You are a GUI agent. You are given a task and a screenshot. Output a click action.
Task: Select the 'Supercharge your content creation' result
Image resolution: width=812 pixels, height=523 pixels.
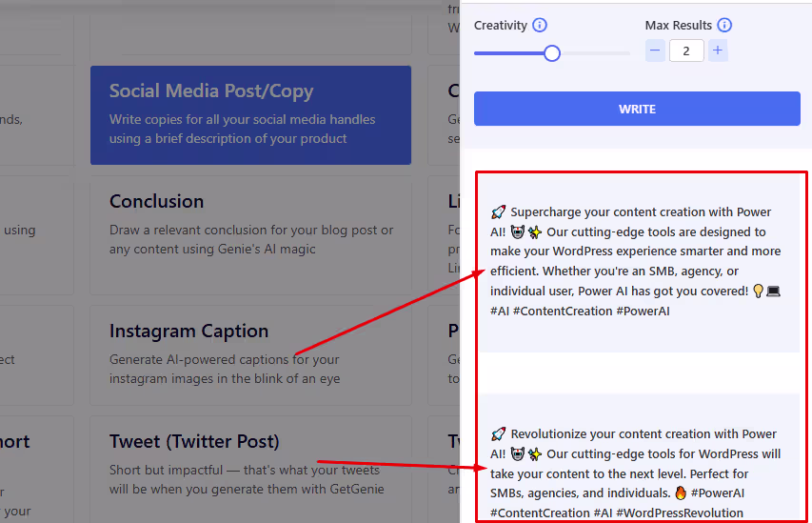[639, 262]
